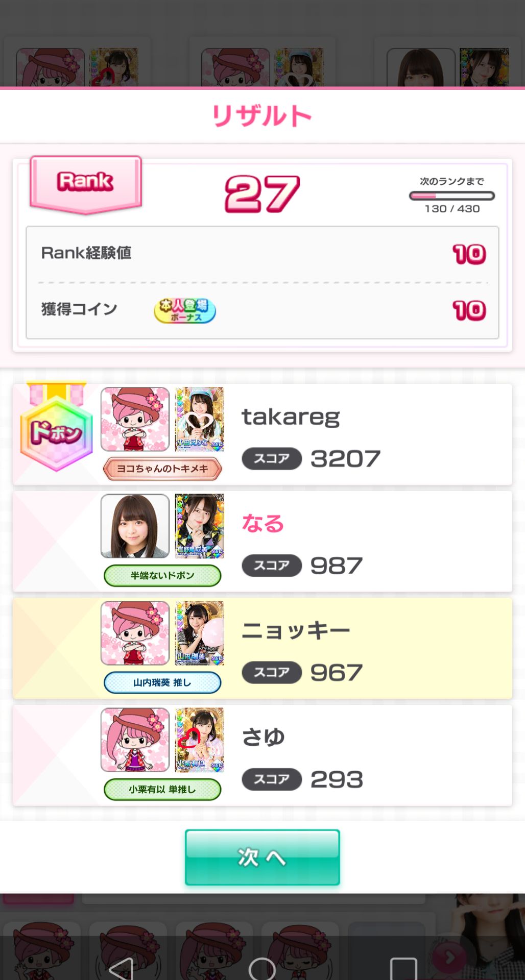Image resolution: width=525 pixels, height=980 pixels.
Task: Tap さゆ's pink-hair avatar
Action: (135, 740)
